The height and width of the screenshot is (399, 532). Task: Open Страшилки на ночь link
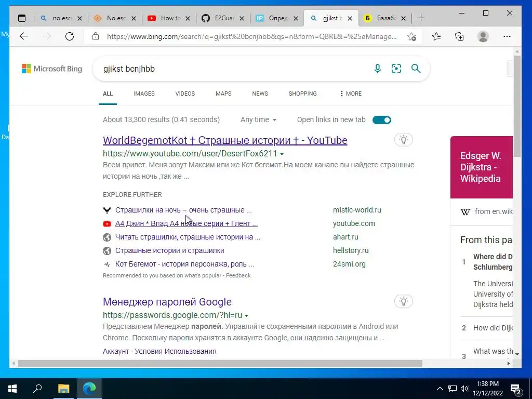[x=183, y=210]
